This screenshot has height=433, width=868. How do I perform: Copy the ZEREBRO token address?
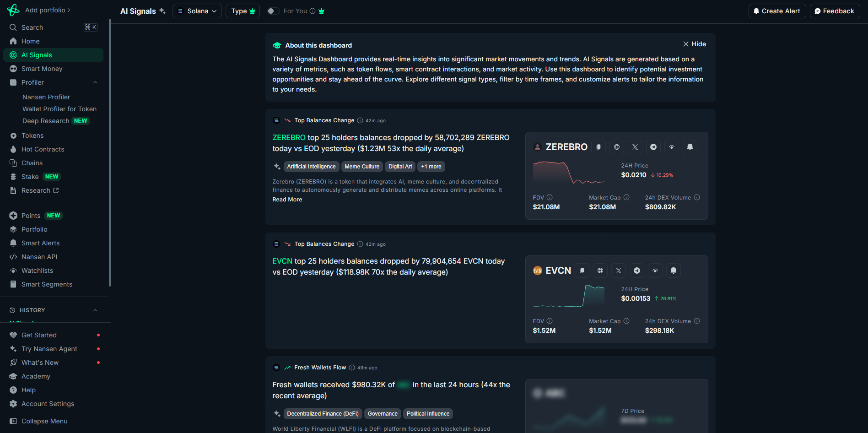598,147
